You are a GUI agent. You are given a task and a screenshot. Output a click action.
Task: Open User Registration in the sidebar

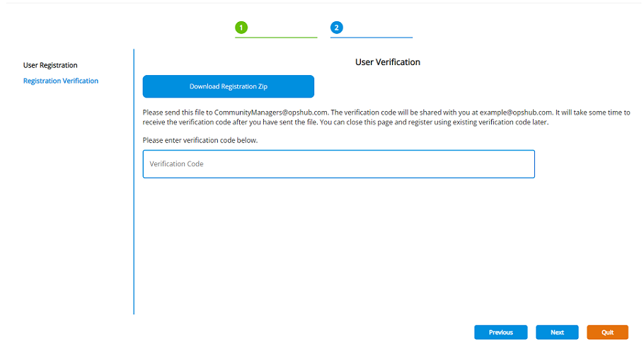[x=50, y=65]
